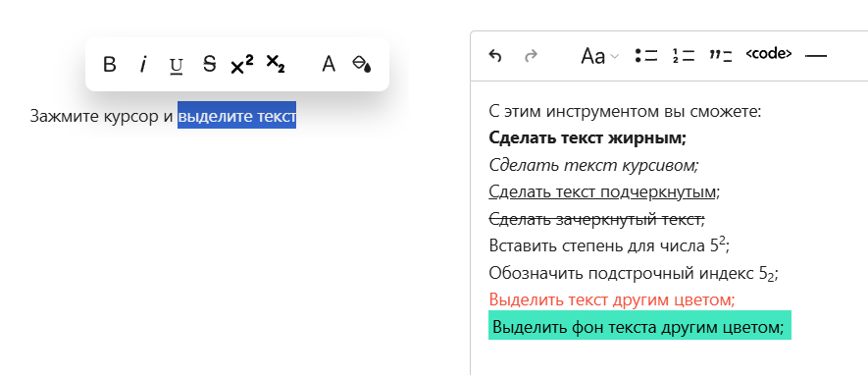Click the struck line 'Сделать зачеркнутый текст;'

tap(596, 219)
